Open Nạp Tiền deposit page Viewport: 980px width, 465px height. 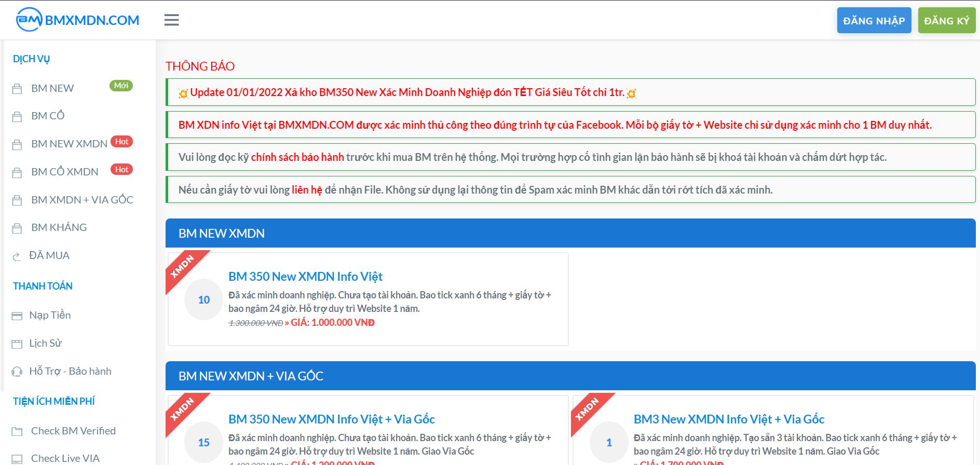(50, 315)
